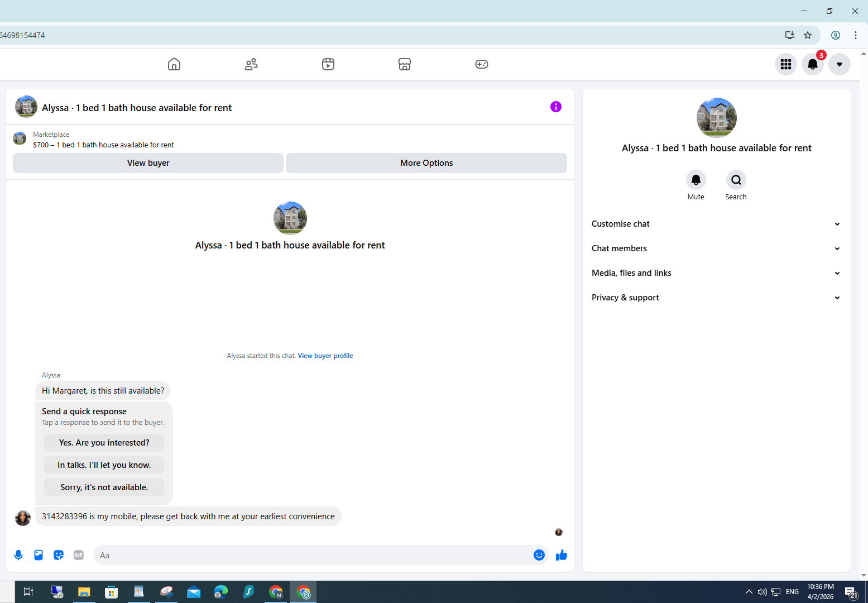
Task: Bookmark page with star icon
Action: click(808, 35)
